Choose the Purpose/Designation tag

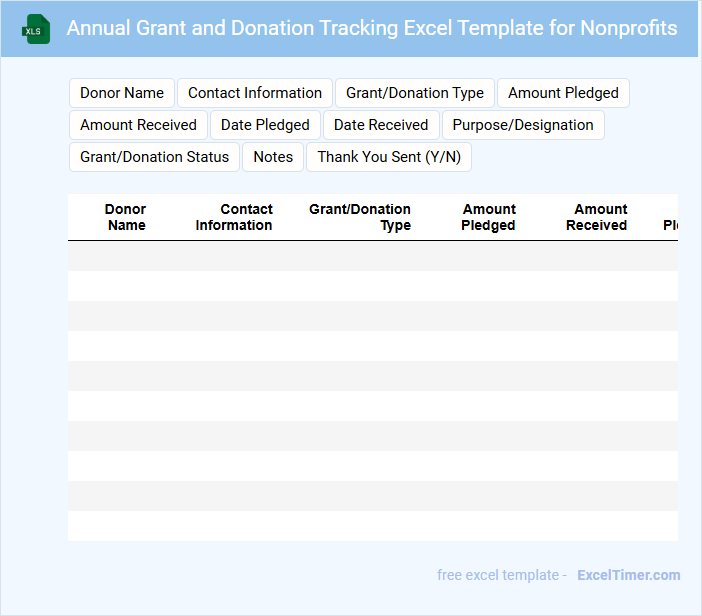pyautogui.click(x=523, y=125)
